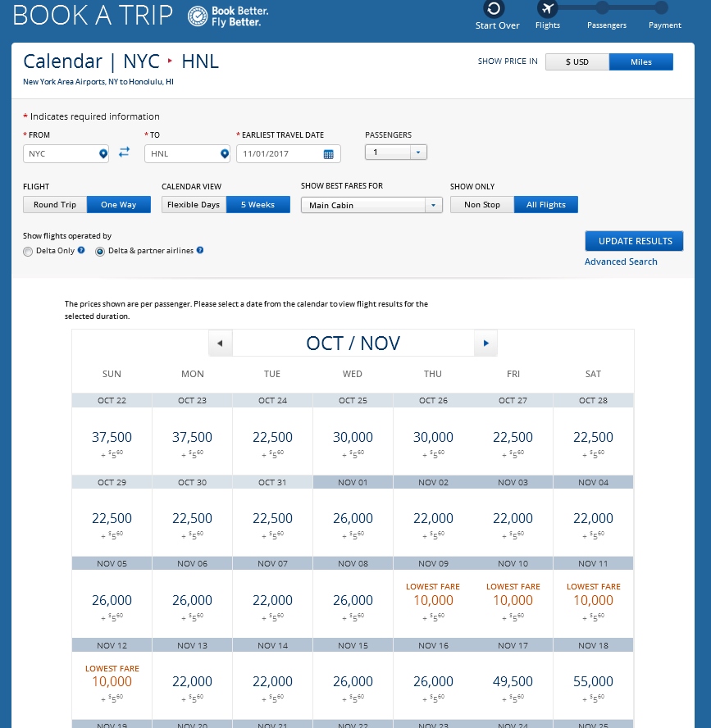Advance calendar with right arrow
This screenshot has height=728, width=711.
tap(485, 343)
